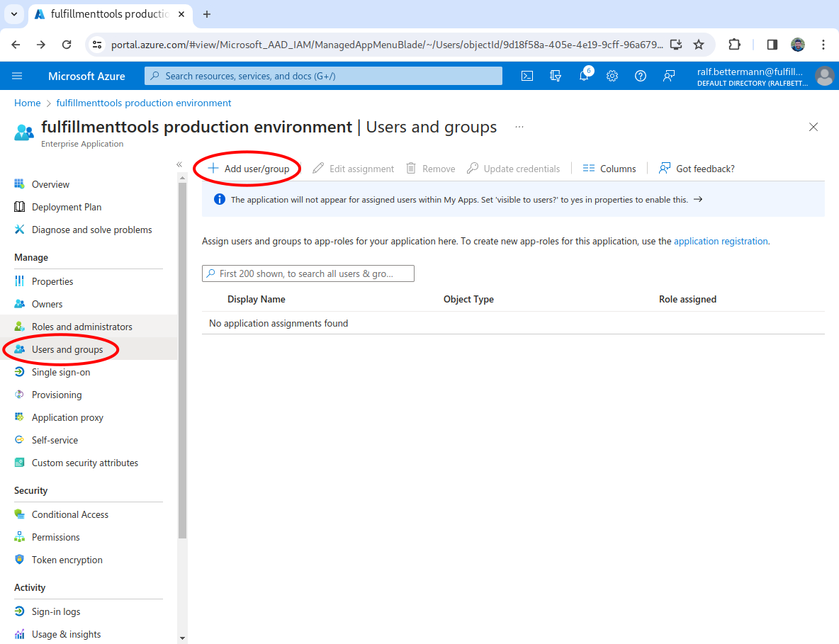The width and height of the screenshot is (839, 644).
Task: Open Properties under Manage
Action: coord(52,281)
